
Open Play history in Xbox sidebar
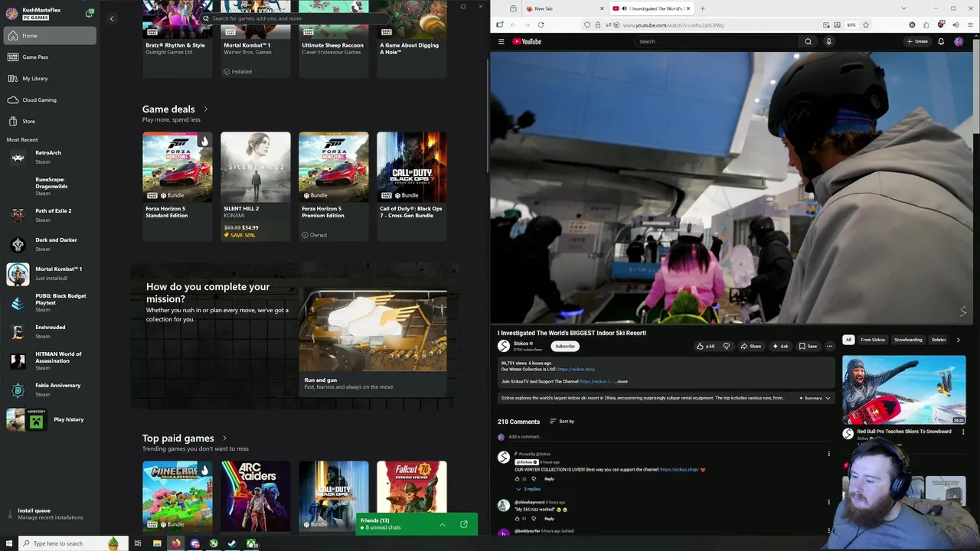point(49,419)
